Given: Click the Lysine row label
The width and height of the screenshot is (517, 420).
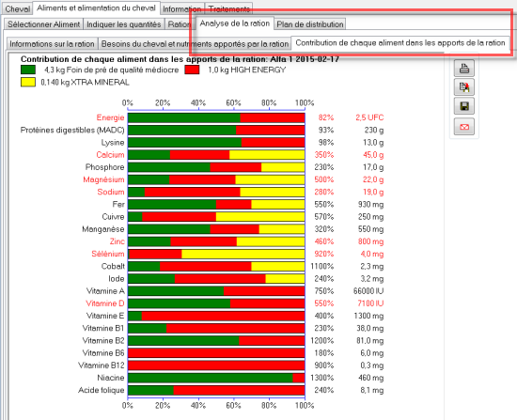Looking at the screenshot, I should [x=113, y=143].
